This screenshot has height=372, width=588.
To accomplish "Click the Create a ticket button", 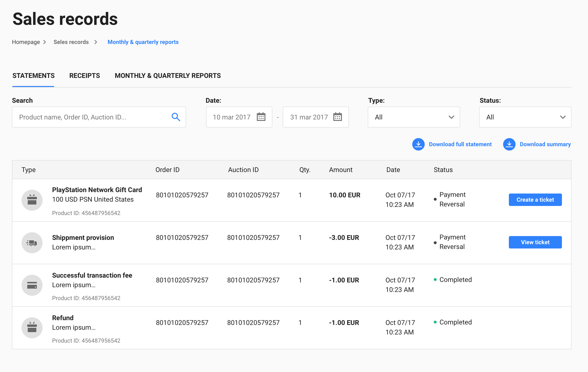I will (x=535, y=199).
